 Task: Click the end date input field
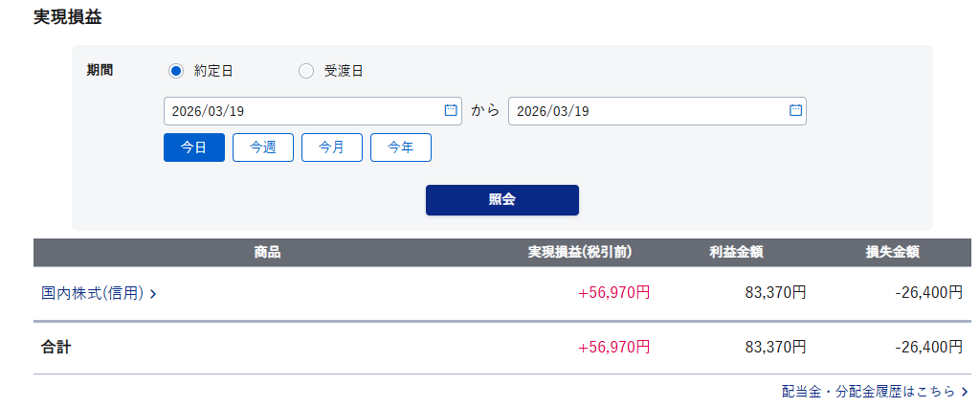646,111
